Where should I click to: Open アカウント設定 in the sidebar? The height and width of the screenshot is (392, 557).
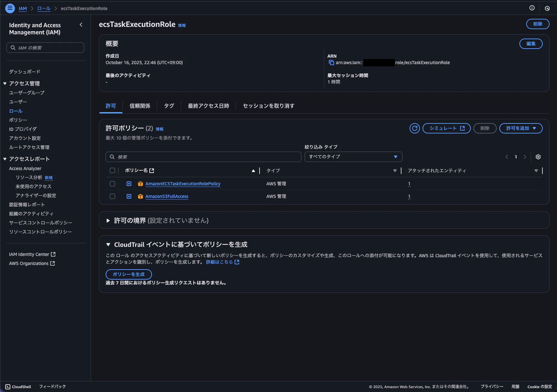(25, 138)
